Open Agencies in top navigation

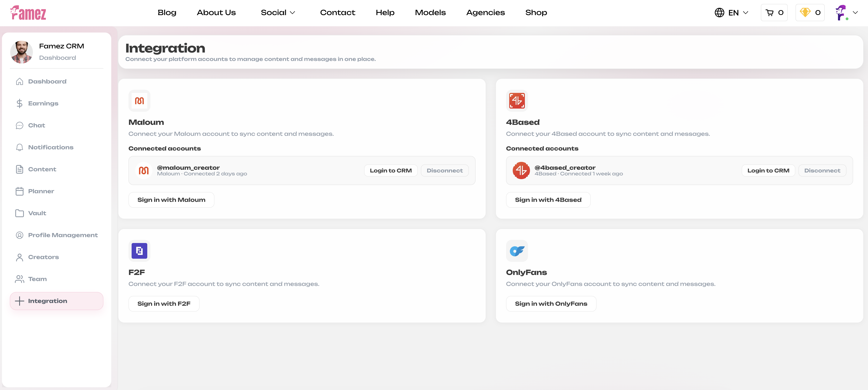point(485,13)
